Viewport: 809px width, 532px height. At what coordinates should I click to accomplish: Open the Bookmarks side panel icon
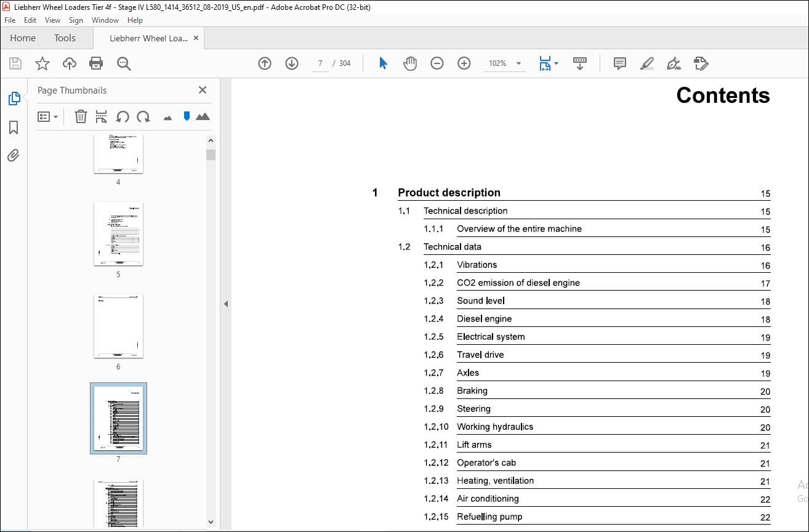[x=14, y=127]
